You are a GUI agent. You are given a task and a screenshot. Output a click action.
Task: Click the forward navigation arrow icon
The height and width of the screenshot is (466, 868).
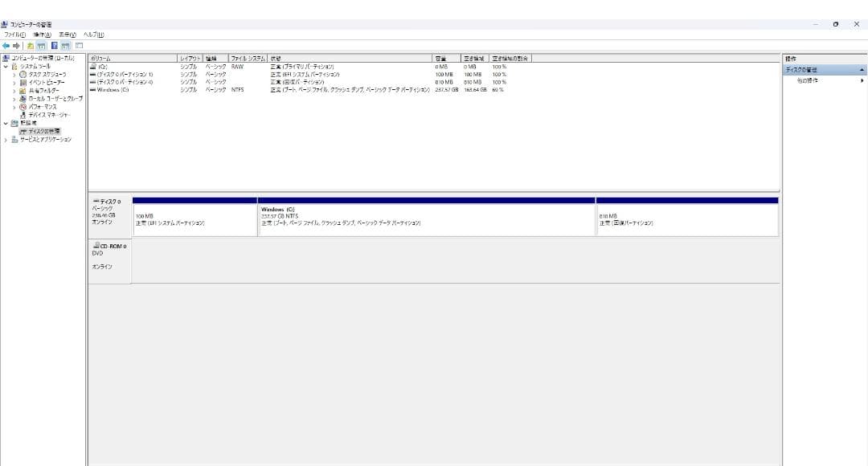[x=18, y=46]
